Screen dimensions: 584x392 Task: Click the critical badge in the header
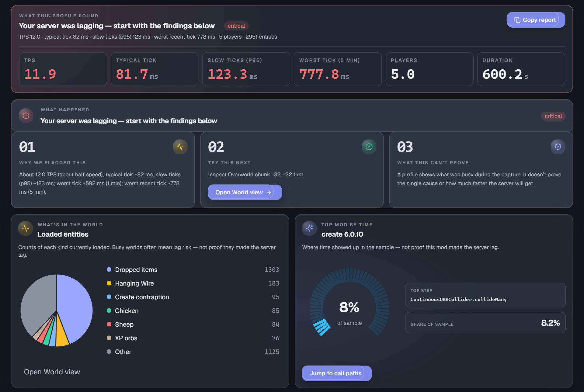point(236,26)
